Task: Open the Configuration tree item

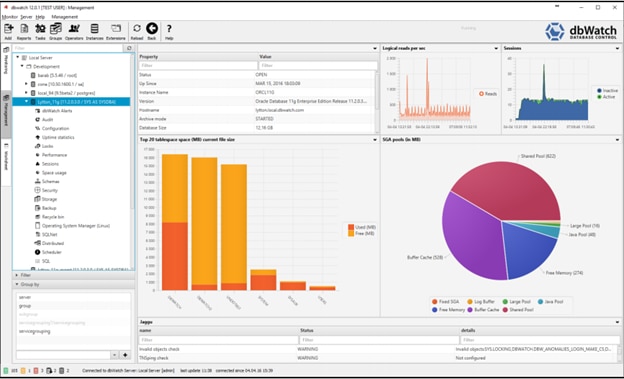Action: click(55, 128)
